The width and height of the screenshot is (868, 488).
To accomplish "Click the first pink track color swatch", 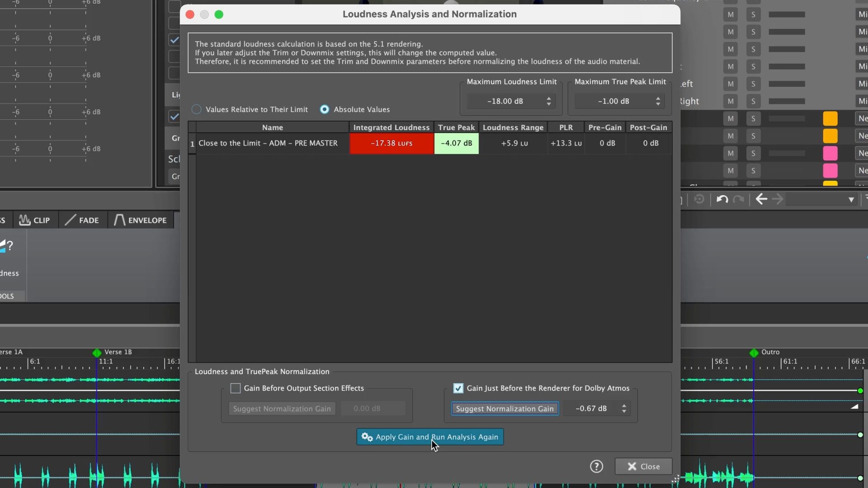I will coord(830,153).
